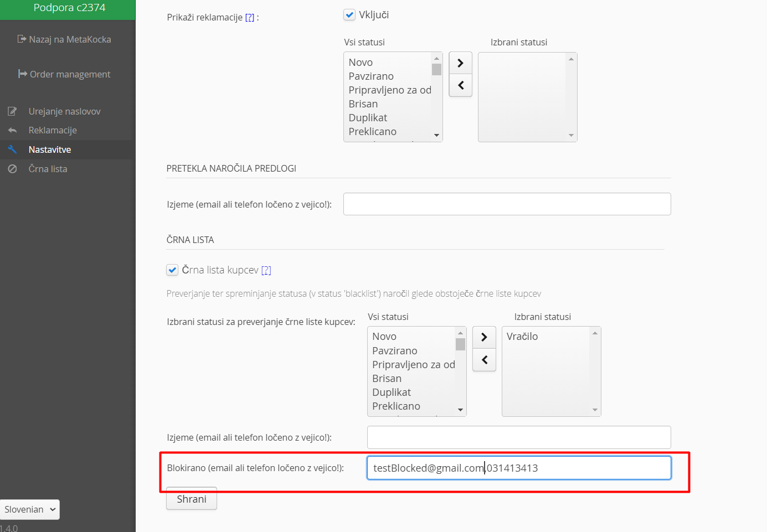Toggle the Črna lista kupcev checkbox
Screen dimensions: 767x532
172,270
